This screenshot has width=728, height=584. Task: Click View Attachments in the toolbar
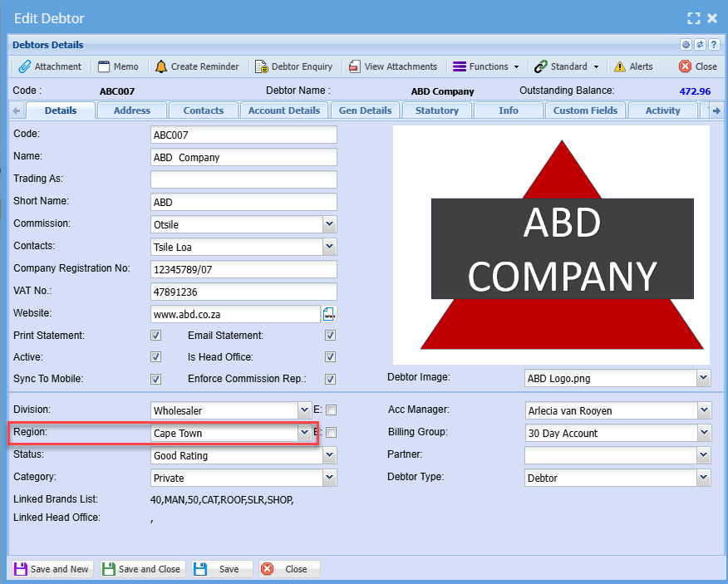pyautogui.click(x=393, y=66)
